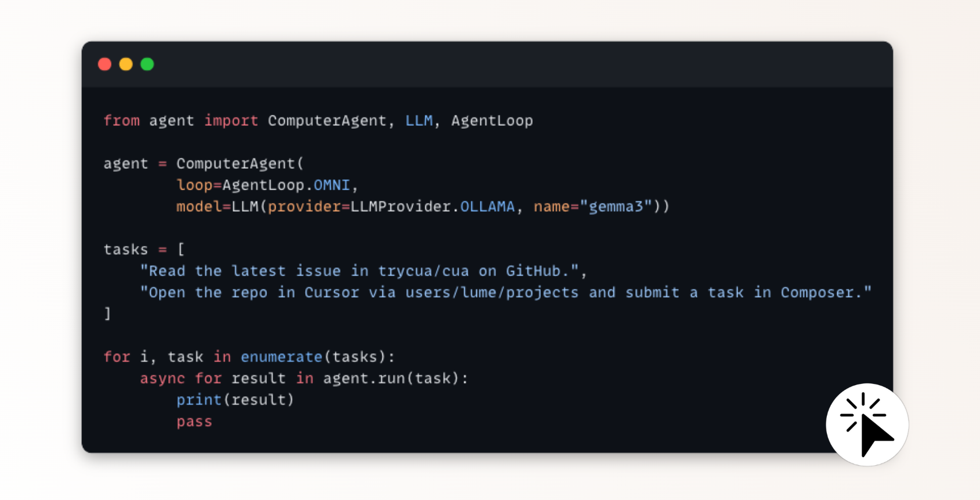
Task: Select the "OMNI" constant
Action: (331, 185)
